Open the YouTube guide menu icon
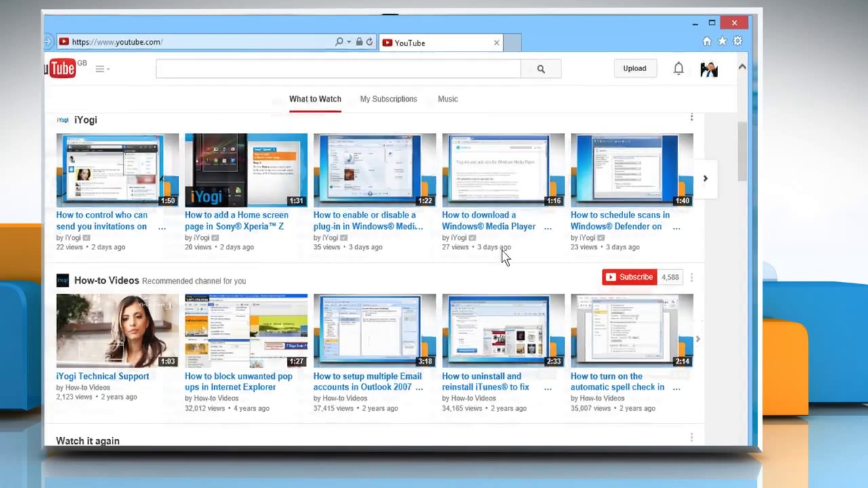The image size is (868, 488). click(x=100, y=68)
